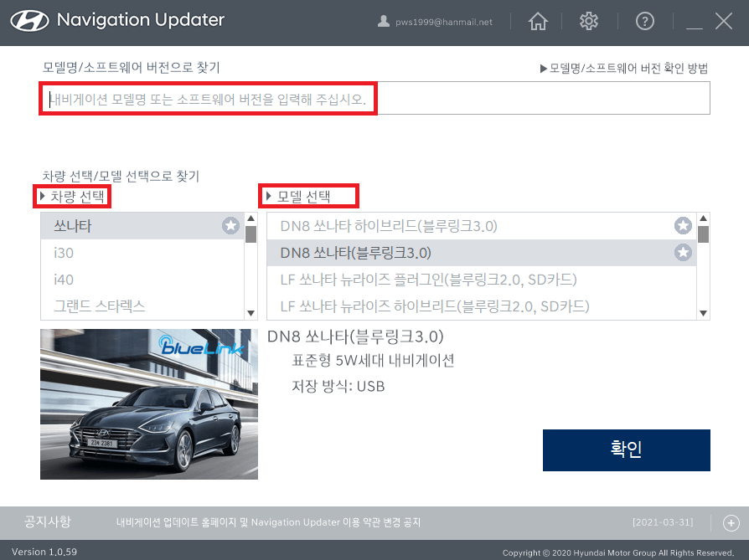Open 모델명/소프트웨어 버전 확인 방법 link
This screenshot has height=560, width=749.
coord(624,69)
